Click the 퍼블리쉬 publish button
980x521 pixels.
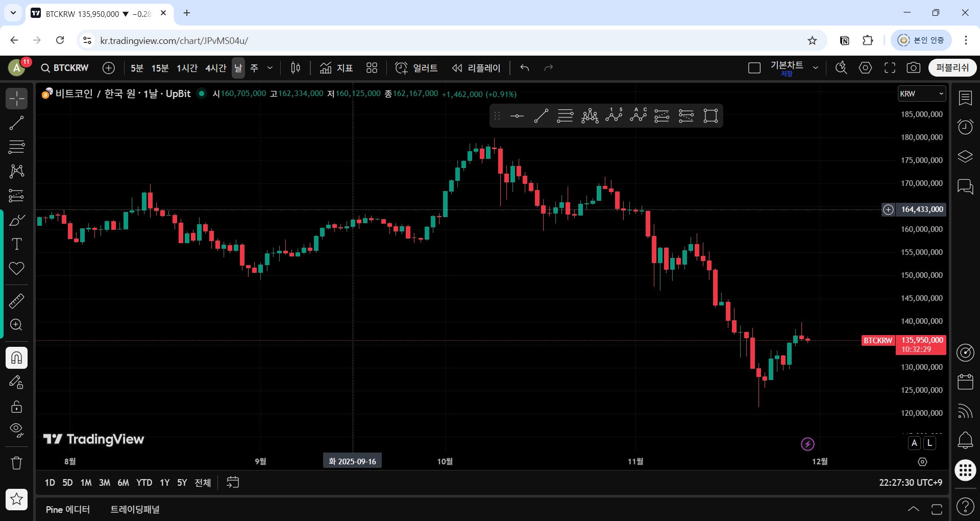coord(952,68)
